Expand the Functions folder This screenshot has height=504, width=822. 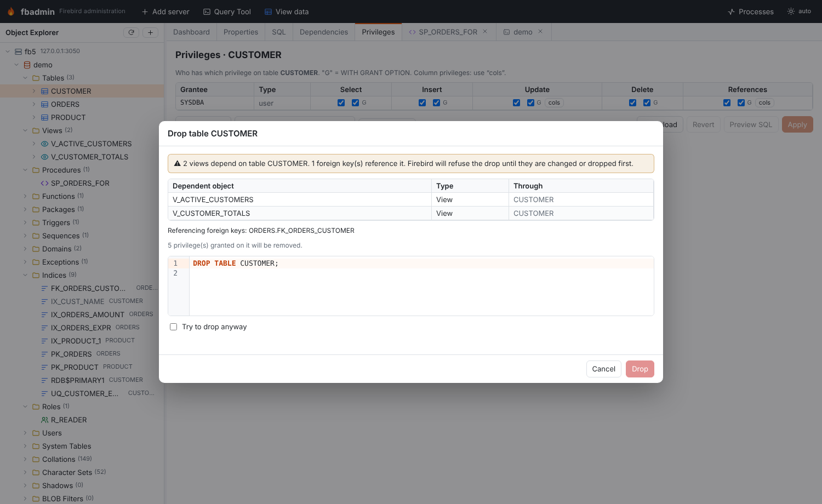coord(25,196)
